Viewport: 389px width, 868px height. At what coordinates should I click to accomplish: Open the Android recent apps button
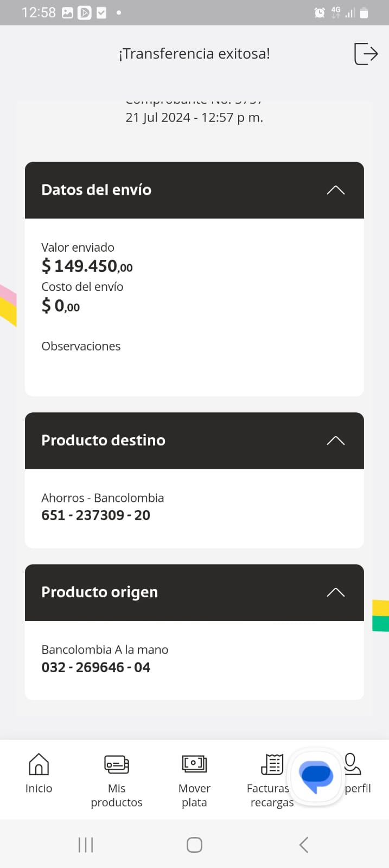click(x=86, y=845)
